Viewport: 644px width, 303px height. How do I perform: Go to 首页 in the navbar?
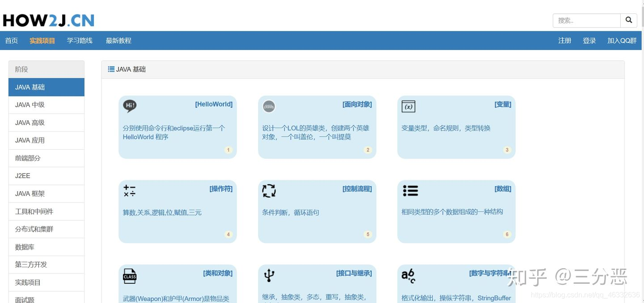12,41
